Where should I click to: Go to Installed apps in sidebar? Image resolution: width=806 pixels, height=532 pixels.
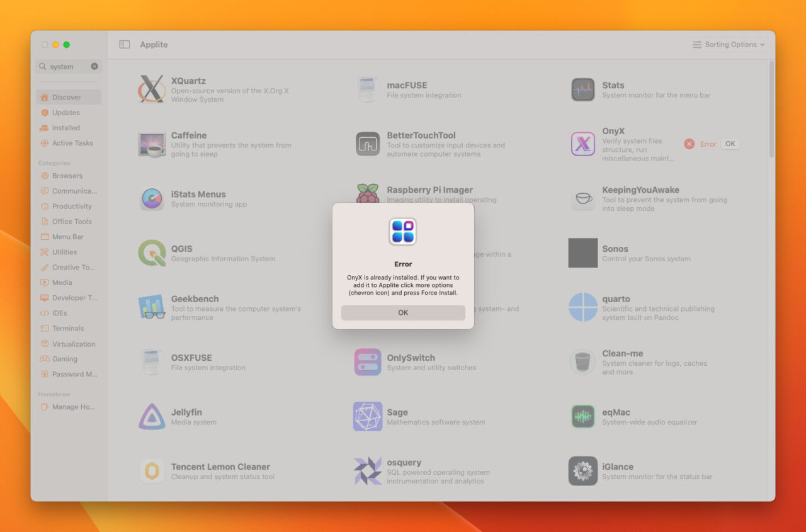click(x=66, y=128)
